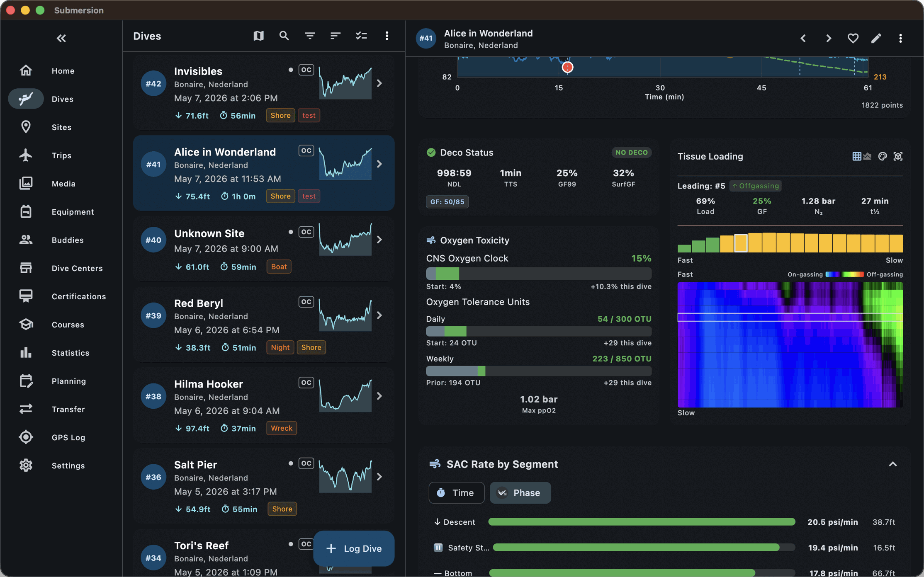Go to previous dive arrow
This screenshot has height=577, width=924.
[803, 39]
